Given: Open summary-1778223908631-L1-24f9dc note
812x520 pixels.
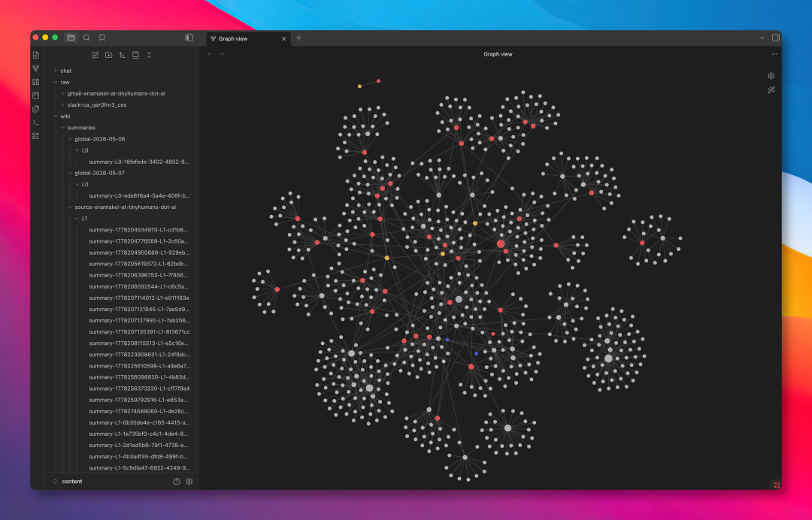Looking at the screenshot, I should click(139, 355).
